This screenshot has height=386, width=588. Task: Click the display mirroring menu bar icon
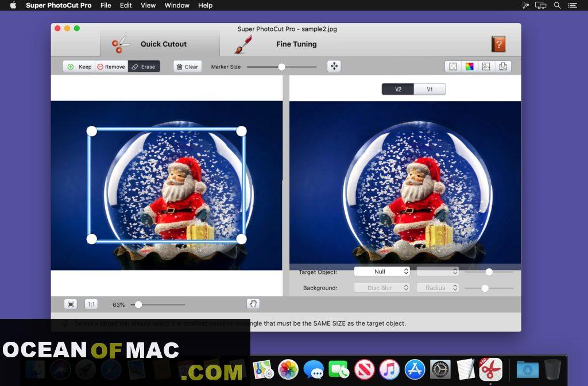(x=540, y=5)
